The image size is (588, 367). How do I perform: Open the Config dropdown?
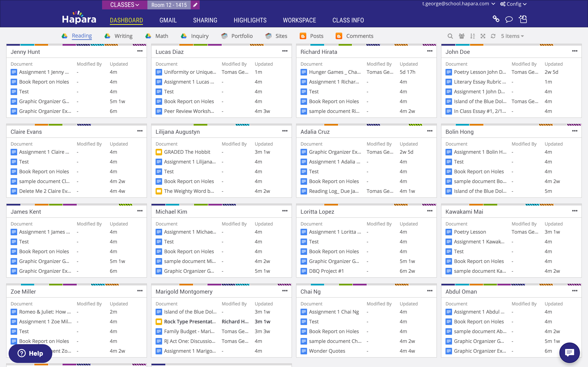[513, 4]
